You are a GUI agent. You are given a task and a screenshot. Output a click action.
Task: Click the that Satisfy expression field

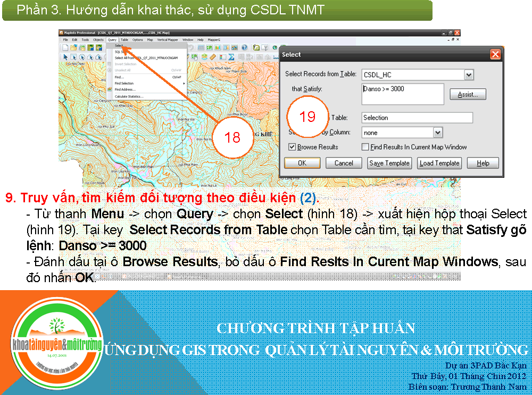click(x=403, y=94)
